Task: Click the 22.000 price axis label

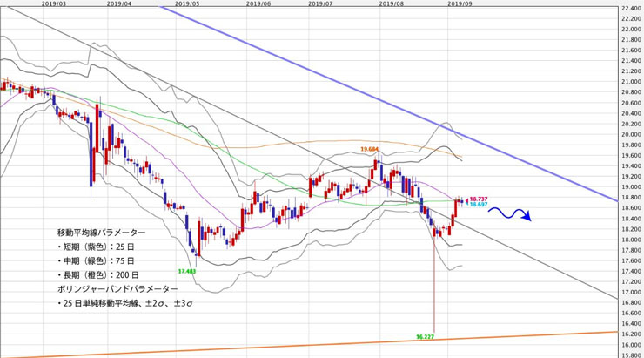Action: (x=632, y=30)
